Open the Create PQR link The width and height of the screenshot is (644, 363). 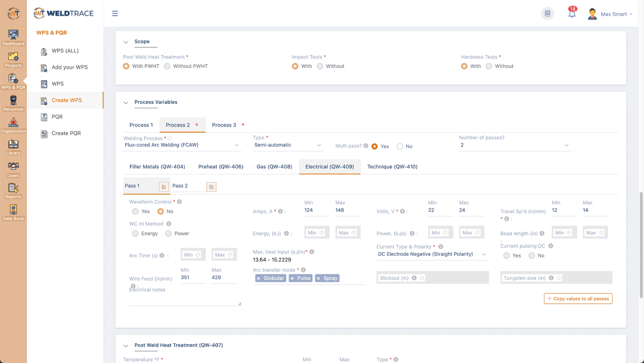tap(66, 133)
